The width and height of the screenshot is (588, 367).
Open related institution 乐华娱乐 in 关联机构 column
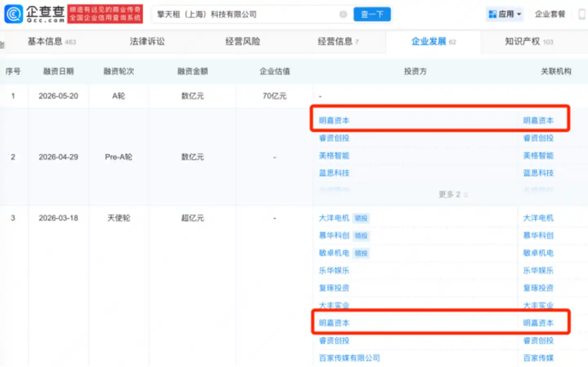(538, 271)
